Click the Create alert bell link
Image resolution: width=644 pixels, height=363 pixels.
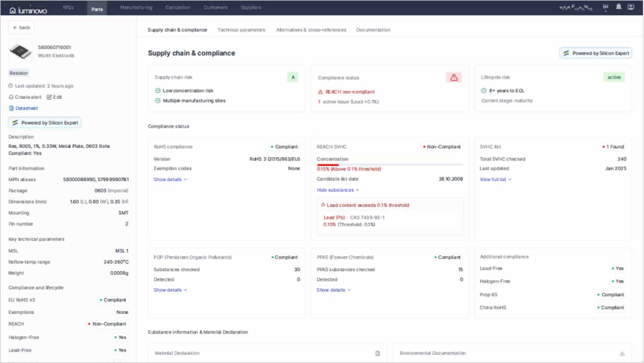25,98
